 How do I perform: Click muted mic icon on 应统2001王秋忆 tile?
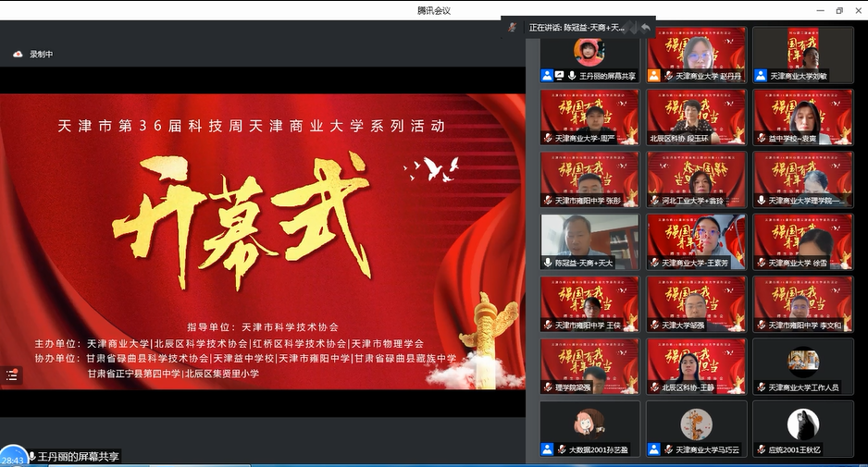tap(761, 450)
